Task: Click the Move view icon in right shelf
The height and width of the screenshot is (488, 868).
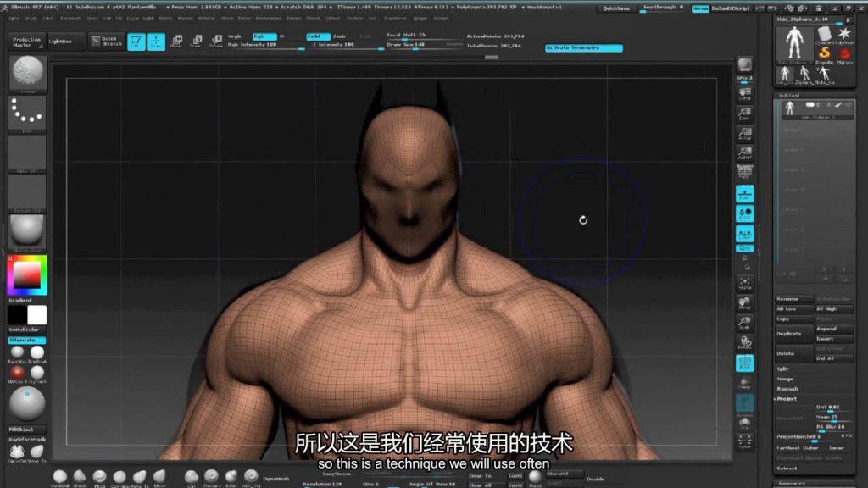Action: pyautogui.click(x=745, y=303)
